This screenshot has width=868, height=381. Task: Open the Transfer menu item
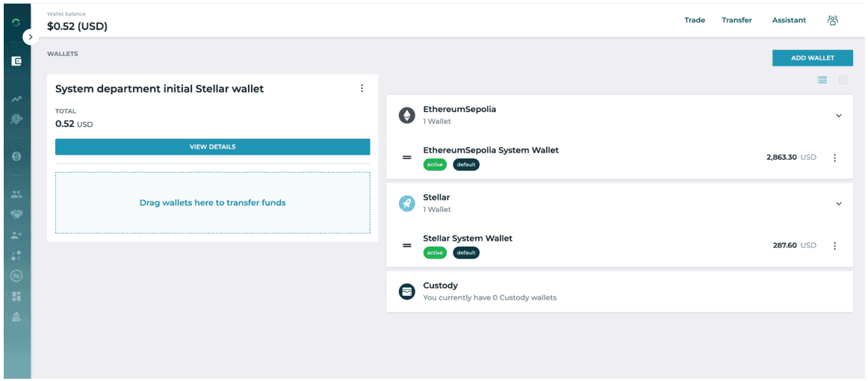point(737,20)
